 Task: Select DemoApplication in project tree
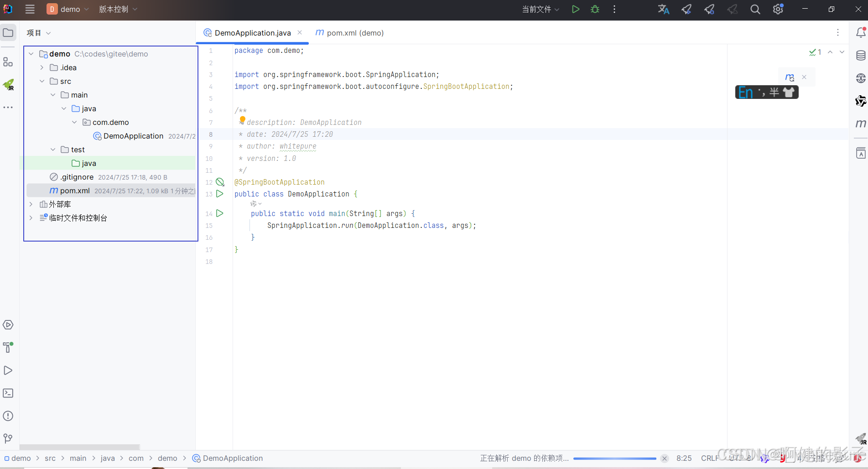(x=133, y=136)
